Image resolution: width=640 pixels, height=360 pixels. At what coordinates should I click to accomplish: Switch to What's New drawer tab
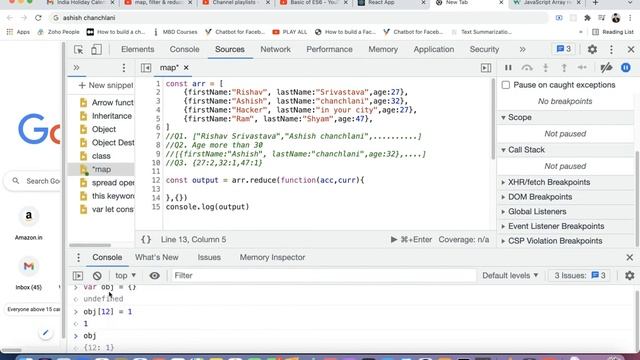coord(157,258)
